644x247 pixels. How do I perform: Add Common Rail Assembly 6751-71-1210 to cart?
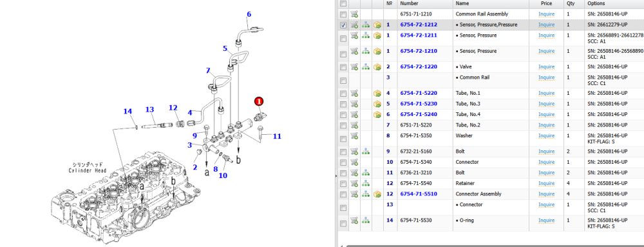[354, 14]
